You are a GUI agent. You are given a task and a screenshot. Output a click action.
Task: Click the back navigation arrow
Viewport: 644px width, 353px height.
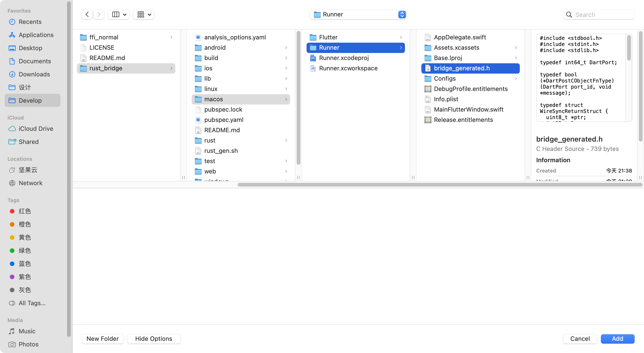pos(87,15)
